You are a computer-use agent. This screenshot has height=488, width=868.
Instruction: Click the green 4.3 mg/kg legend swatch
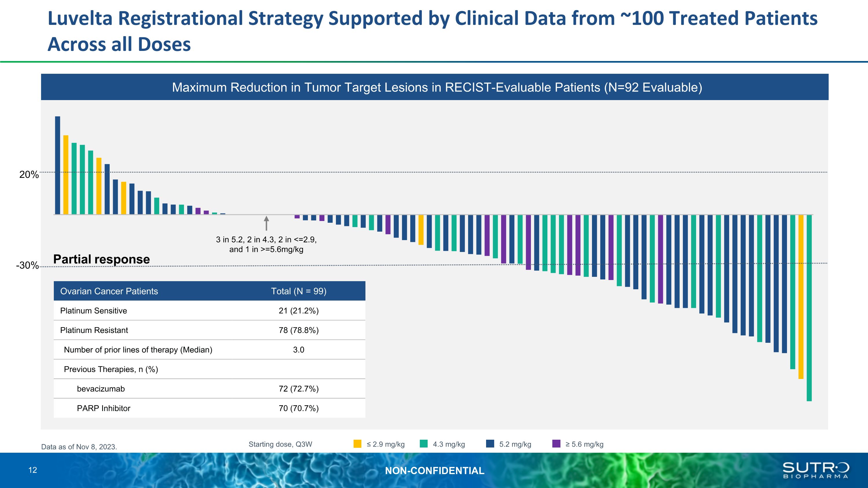424,443
